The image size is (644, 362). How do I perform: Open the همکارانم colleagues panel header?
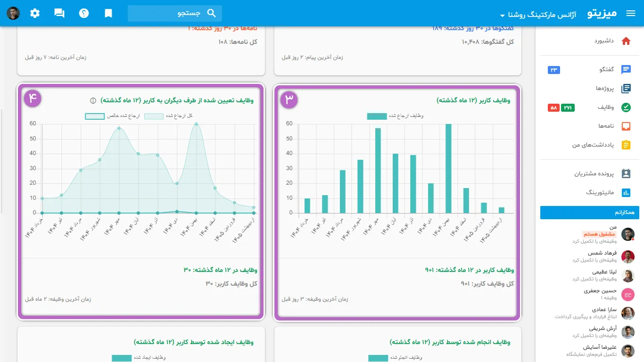(590, 213)
